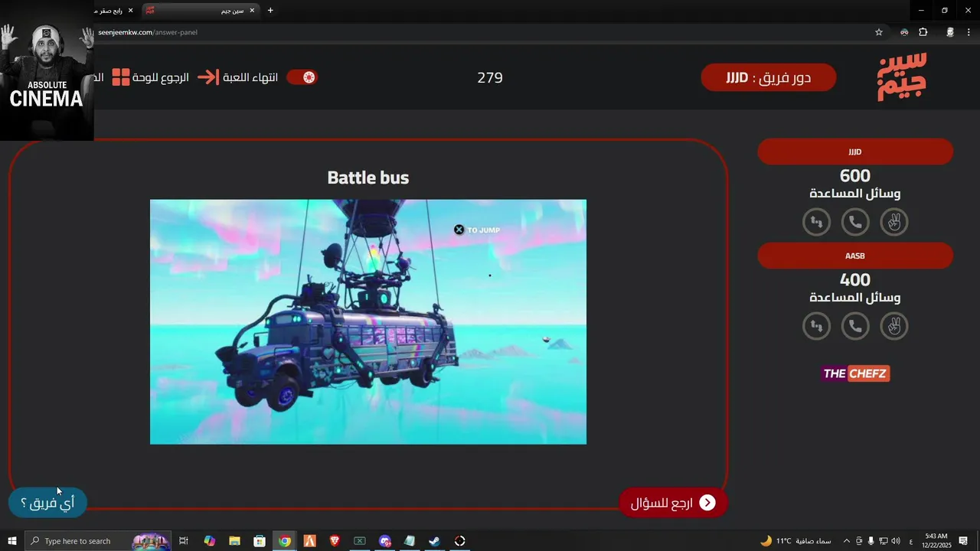Open Steam from the taskbar
The image size is (980, 551).
pos(434,541)
